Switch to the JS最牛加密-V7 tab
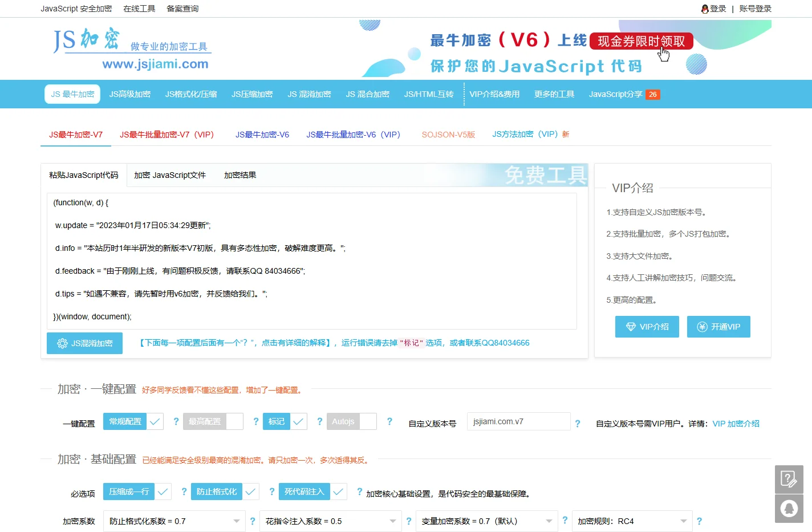This screenshot has height=532, width=812. pos(76,135)
